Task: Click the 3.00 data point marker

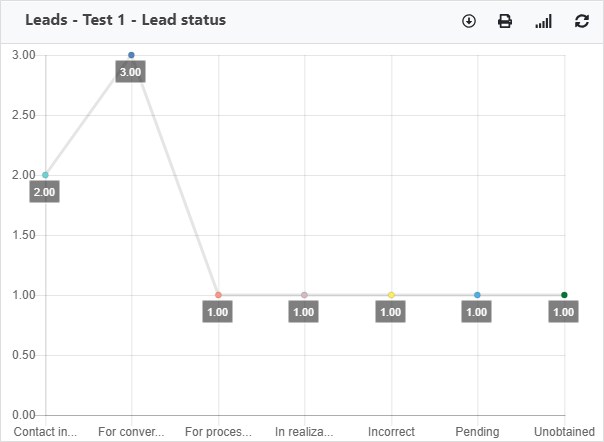Action: coord(131,55)
